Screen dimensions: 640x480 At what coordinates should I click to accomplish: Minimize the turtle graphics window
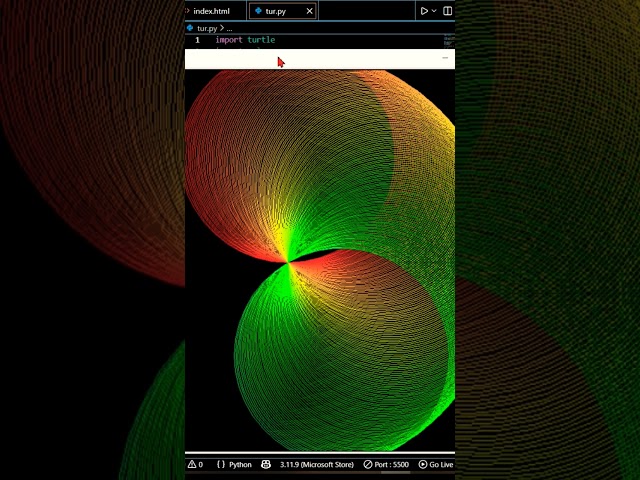click(x=445, y=58)
